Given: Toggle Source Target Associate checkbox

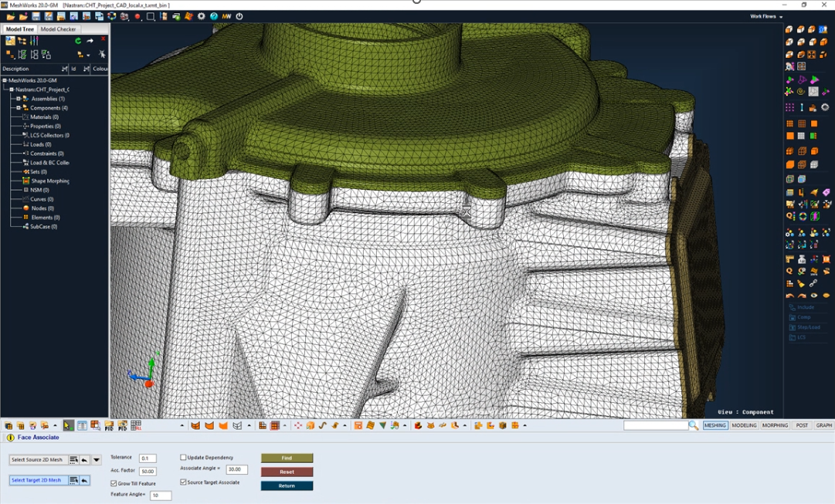Looking at the screenshot, I should coord(184,482).
